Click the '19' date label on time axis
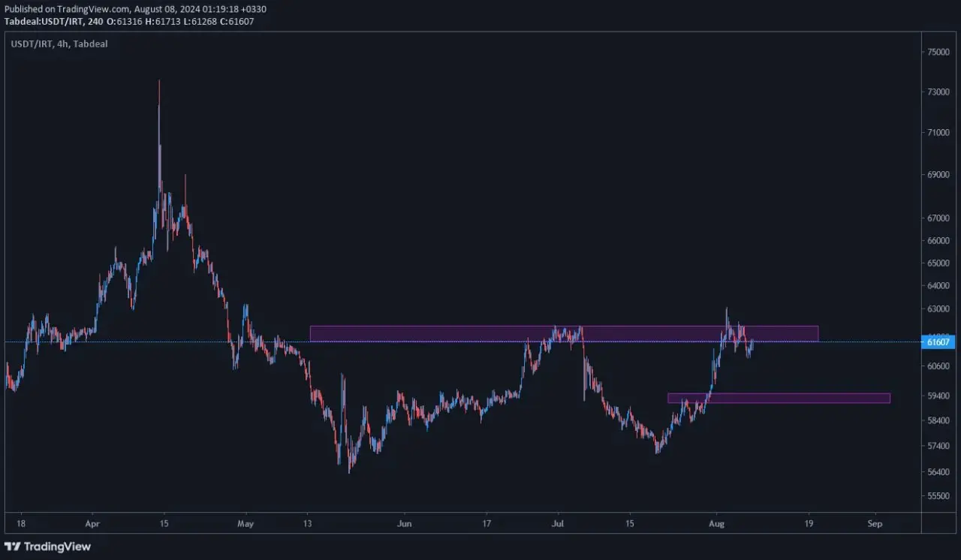Viewport: 961px width, 560px height. pos(809,523)
